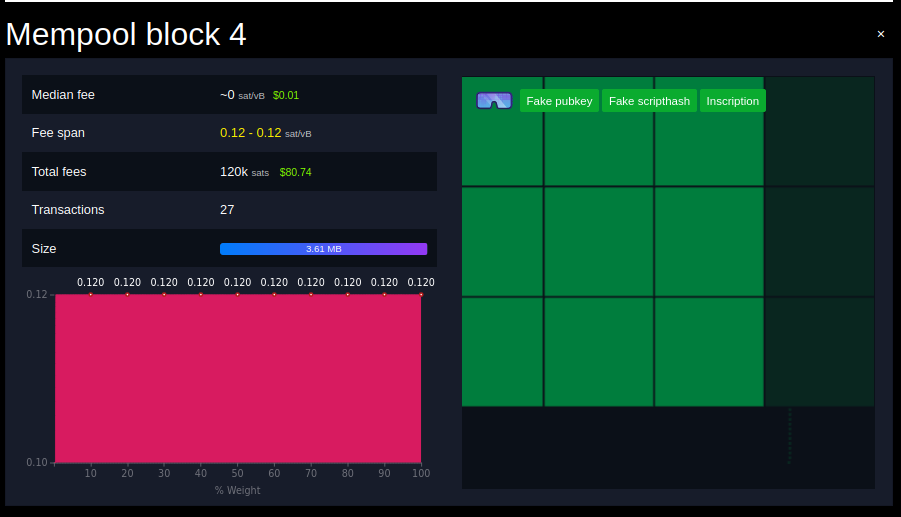The image size is (901, 517).
Task: Click the chart data point at 10% weight
Action: coord(91,294)
